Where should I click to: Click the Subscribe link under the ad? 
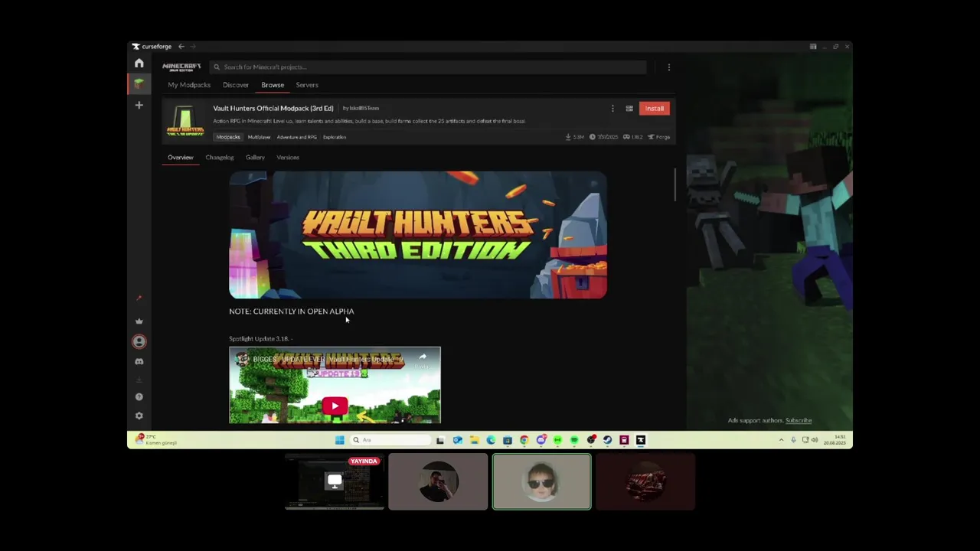pos(799,420)
